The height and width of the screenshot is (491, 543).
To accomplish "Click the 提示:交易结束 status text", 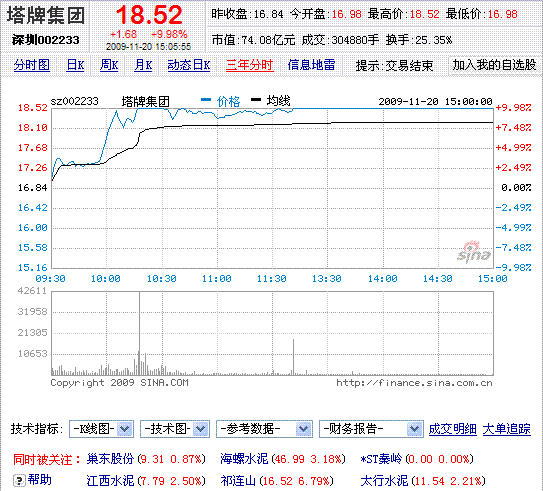I will coord(394,65).
